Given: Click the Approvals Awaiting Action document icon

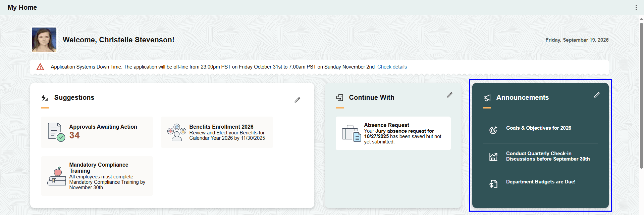Looking at the screenshot, I should coord(54,132).
